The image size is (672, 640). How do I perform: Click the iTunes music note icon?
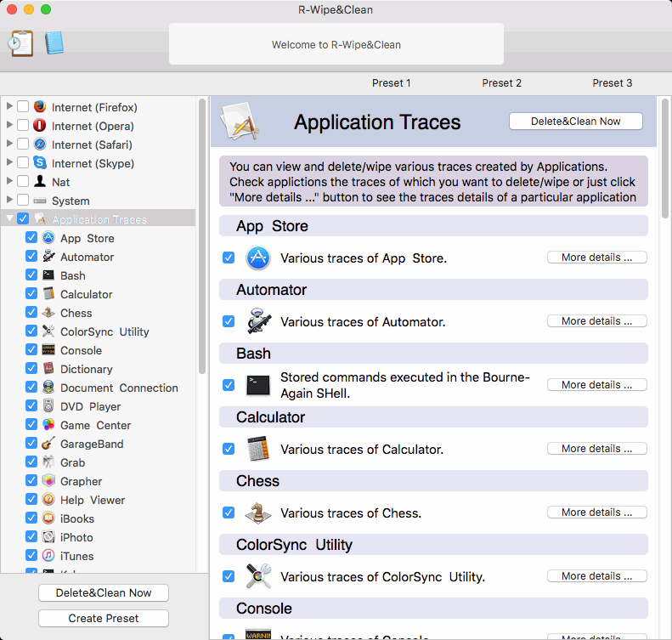[48, 555]
